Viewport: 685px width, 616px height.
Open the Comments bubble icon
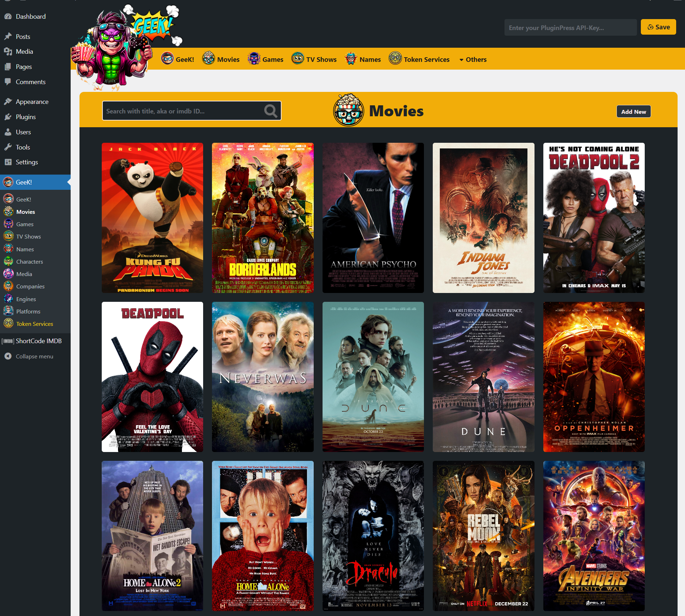pos(8,82)
